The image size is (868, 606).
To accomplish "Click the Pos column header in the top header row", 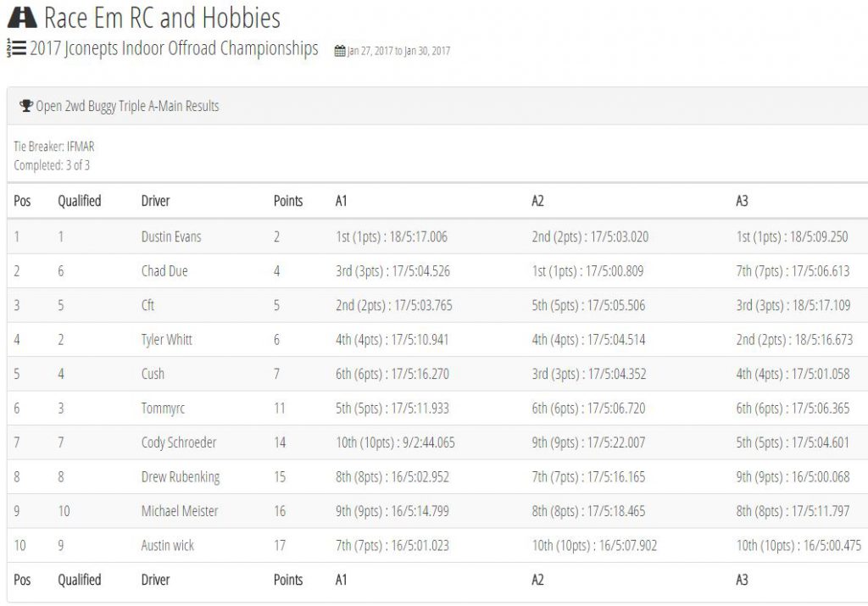I will click(22, 200).
